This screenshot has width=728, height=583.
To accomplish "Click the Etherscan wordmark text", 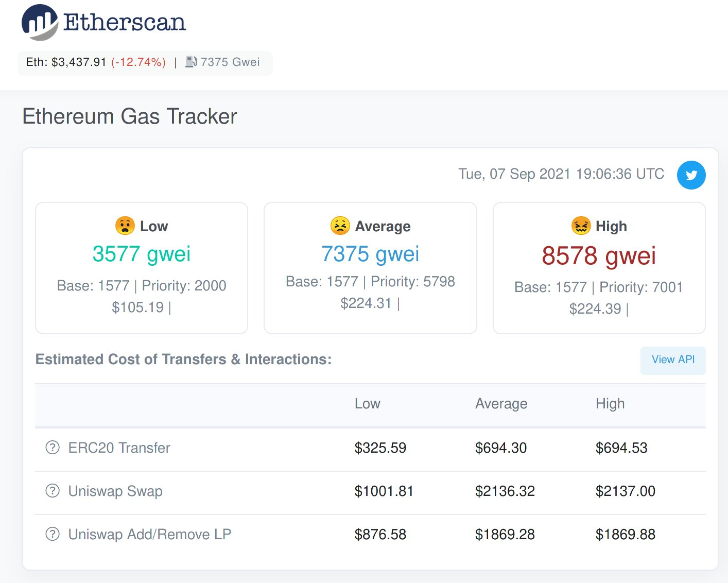I will point(124,23).
